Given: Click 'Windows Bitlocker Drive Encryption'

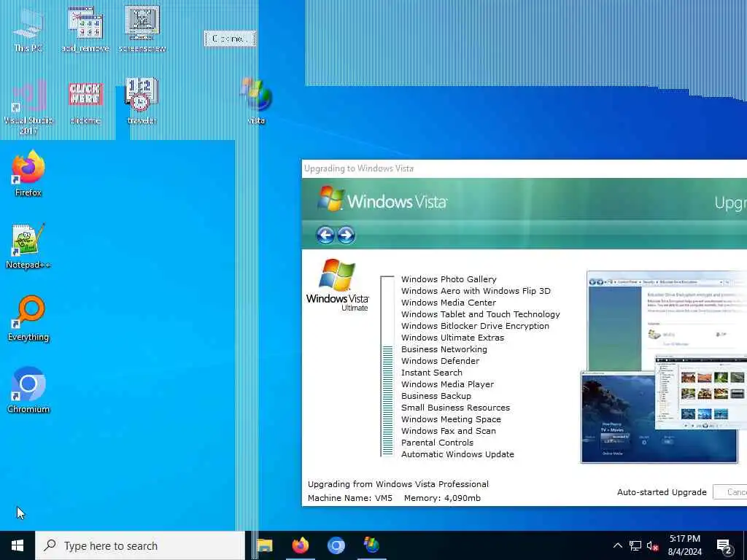Looking at the screenshot, I should (475, 326).
